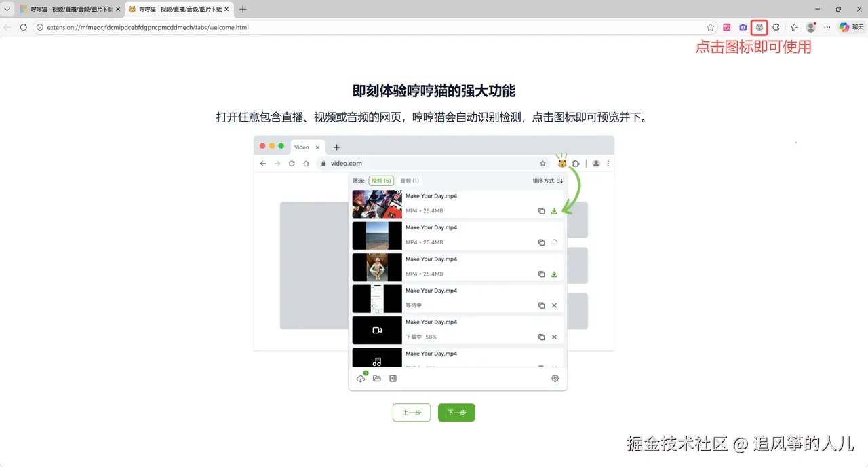Viewport: 868px width, 467px height.
Task: Open the tab search dropdown chevron
Action: point(7,9)
